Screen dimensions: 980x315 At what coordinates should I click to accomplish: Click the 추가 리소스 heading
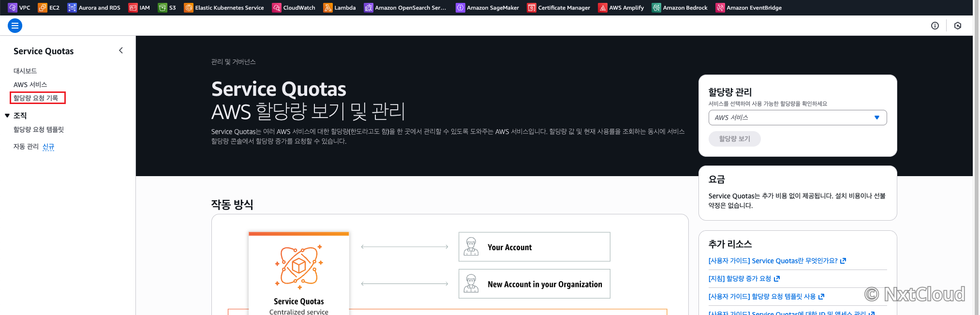coord(730,244)
